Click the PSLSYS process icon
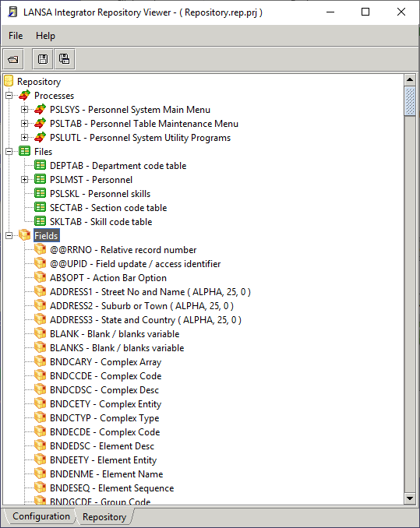 (40, 110)
